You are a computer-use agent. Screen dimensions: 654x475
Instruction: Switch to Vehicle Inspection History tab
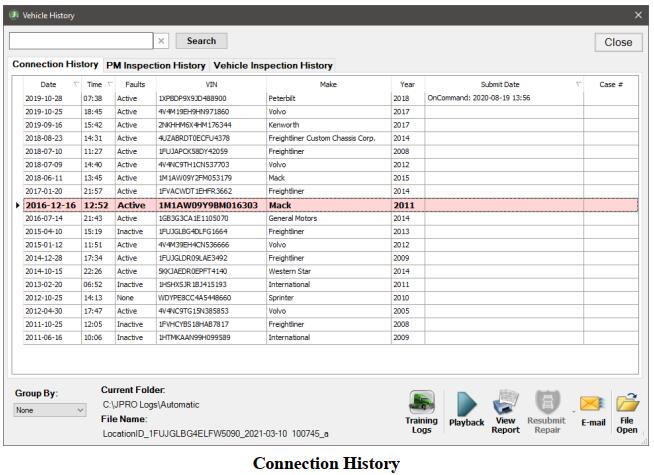tap(273, 65)
